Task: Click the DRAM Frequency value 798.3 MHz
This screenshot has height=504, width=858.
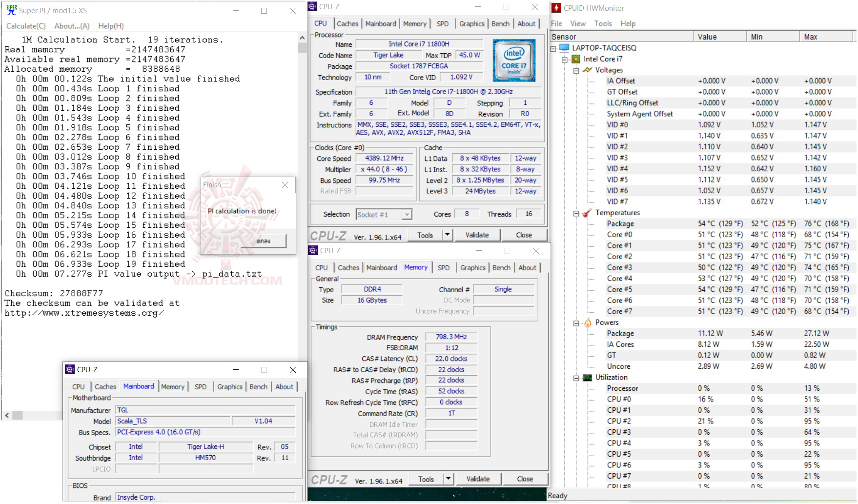Action: 451,337
